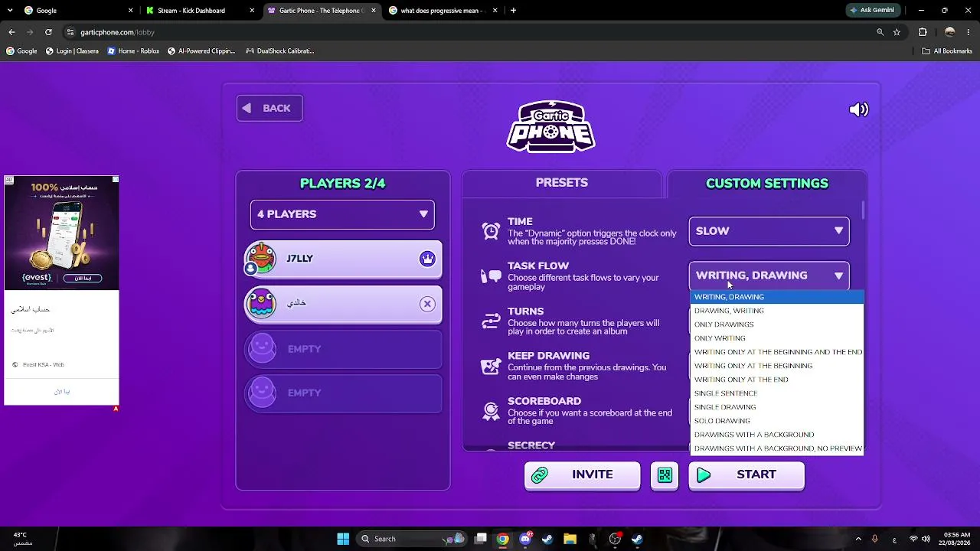Select DRAWINGS WITH A BACKGROUND option
Screen dimensions: 980x551
(x=777, y=435)
